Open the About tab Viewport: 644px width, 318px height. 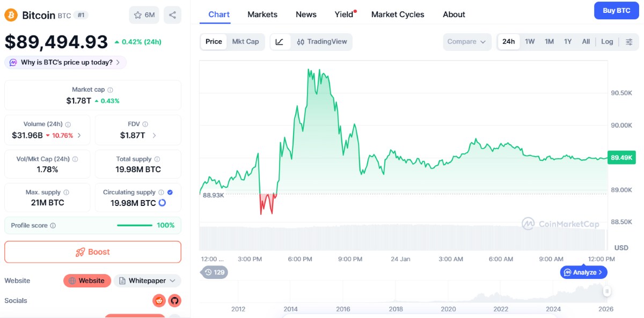pyautogui.click(x=454, y=14)
